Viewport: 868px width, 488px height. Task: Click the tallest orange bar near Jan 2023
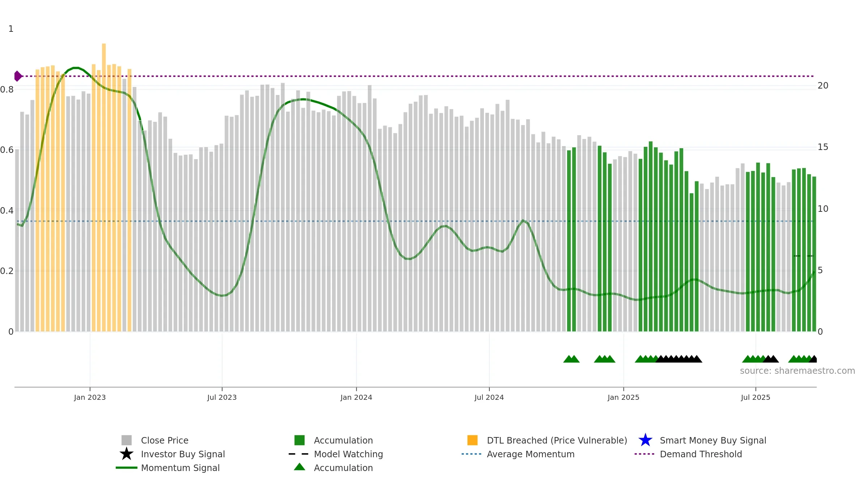104,187
